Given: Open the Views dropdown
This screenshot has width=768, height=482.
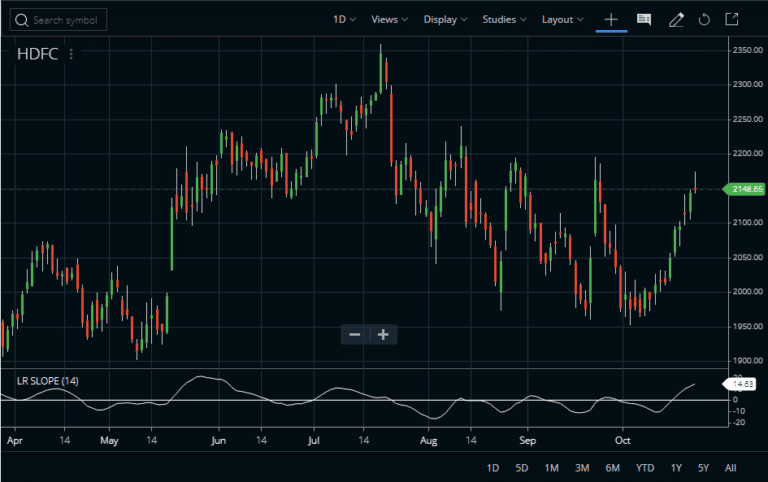Looking at the screenshot, I should click(x=389, y=19).
